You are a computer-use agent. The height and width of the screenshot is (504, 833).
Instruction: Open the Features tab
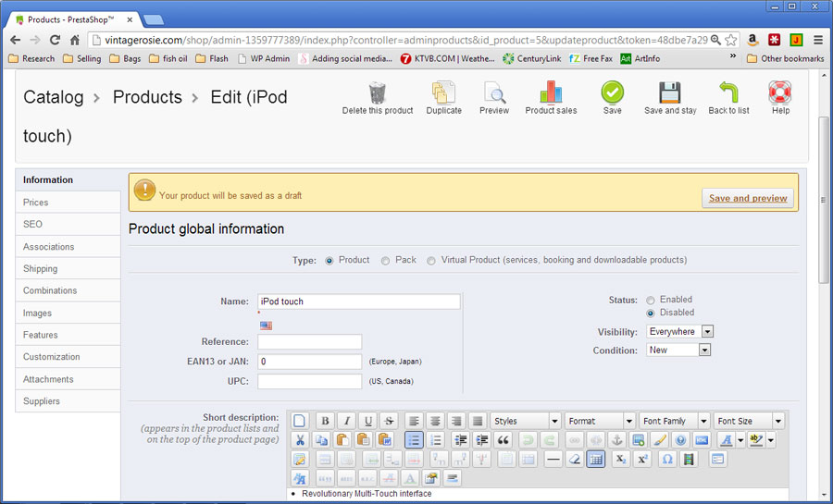68,335
